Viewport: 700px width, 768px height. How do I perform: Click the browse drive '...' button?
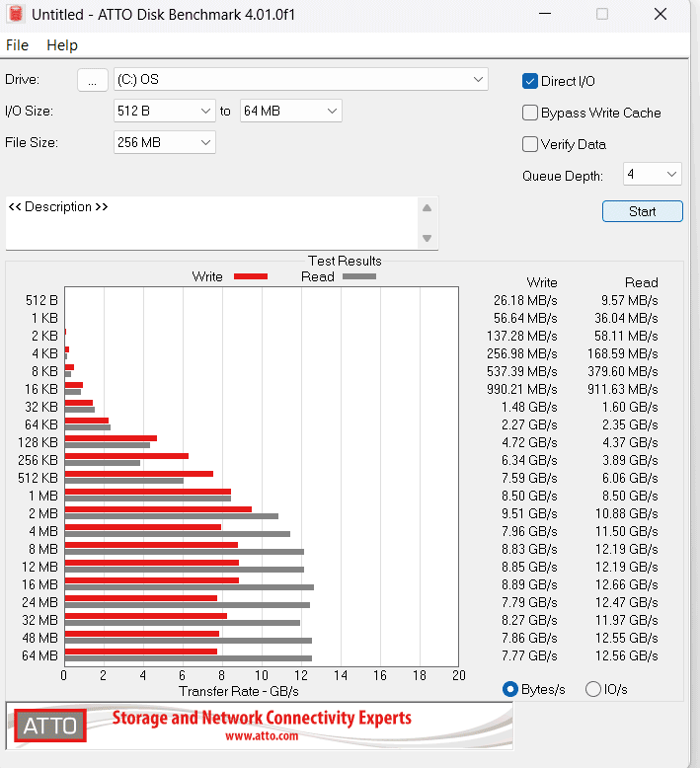click(93, 80)
